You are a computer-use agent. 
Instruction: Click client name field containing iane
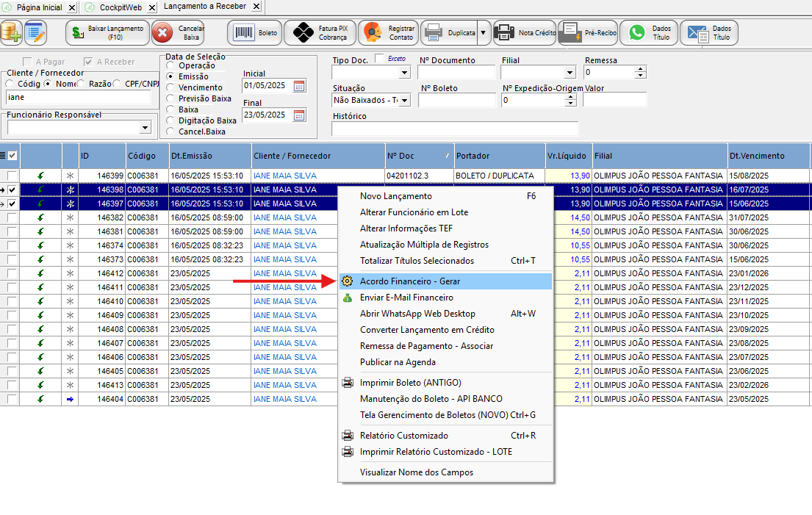[x=79, y=97]
